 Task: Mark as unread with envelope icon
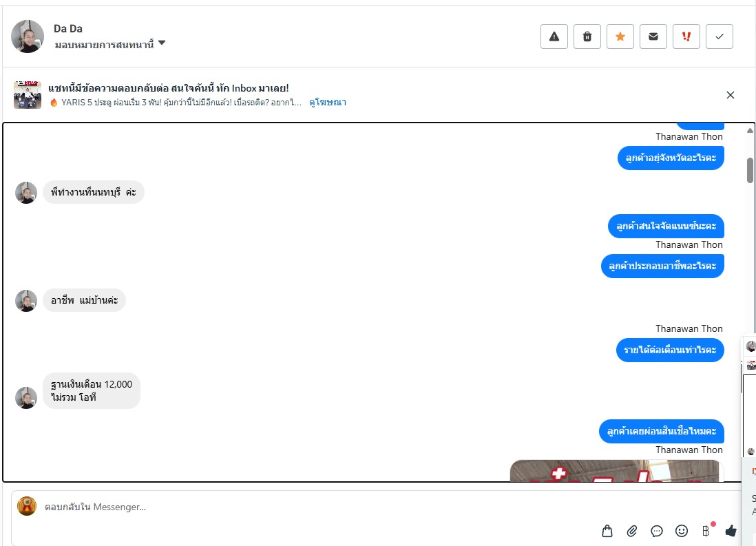[x=653, y=36]
